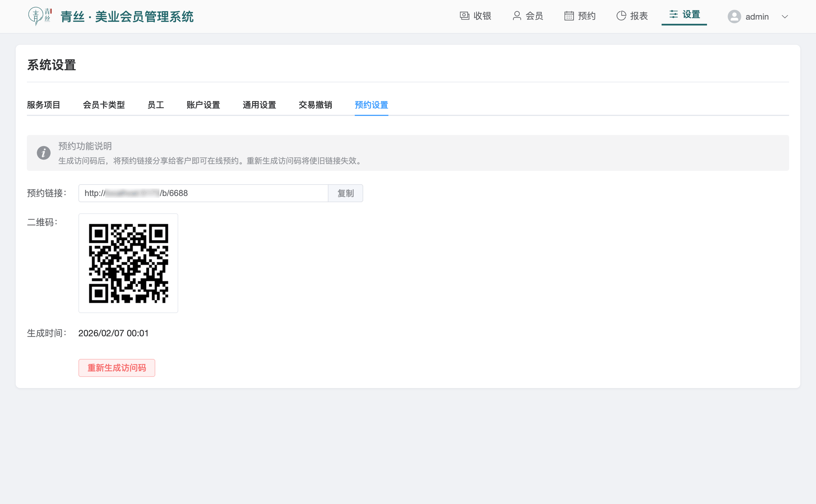
Task: Expand the admin user dropdown arrow
Action: click(x=785, y=17)
